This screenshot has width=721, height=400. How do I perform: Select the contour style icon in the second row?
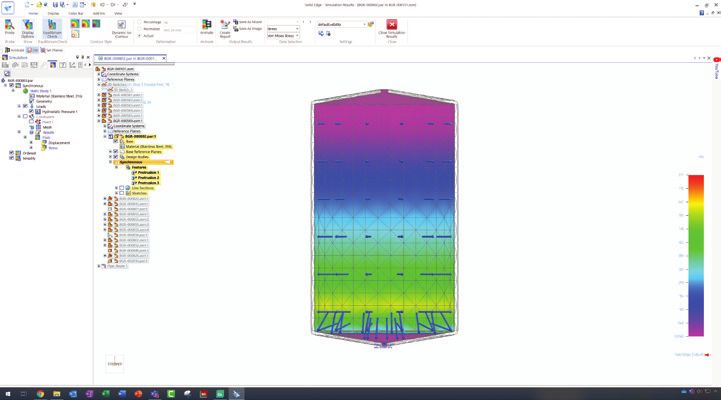pos(75,34)
